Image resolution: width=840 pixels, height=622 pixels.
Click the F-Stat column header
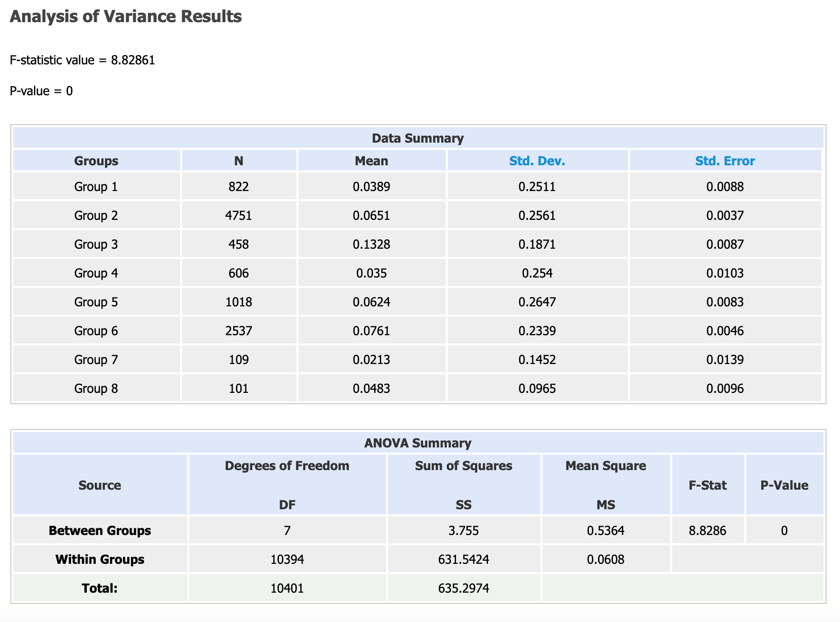(708, 486)
